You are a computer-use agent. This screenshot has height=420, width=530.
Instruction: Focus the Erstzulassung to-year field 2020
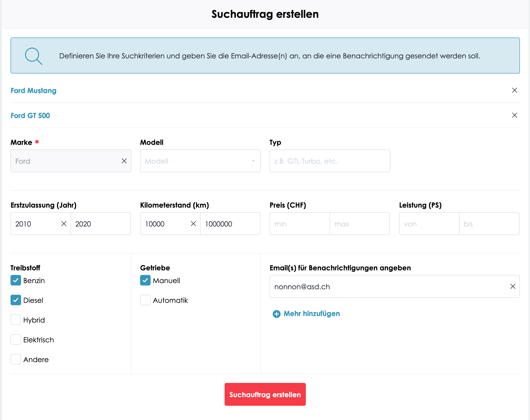101,224
